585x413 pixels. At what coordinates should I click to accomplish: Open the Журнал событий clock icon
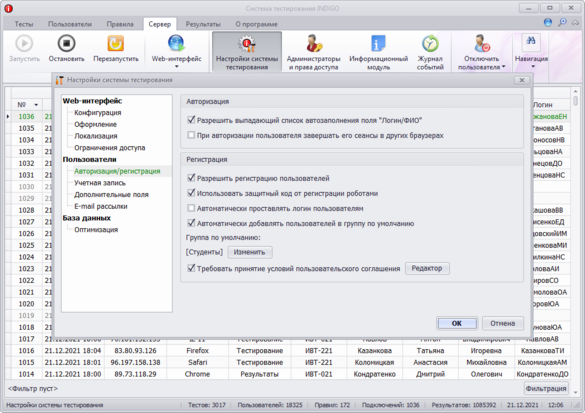430,43
